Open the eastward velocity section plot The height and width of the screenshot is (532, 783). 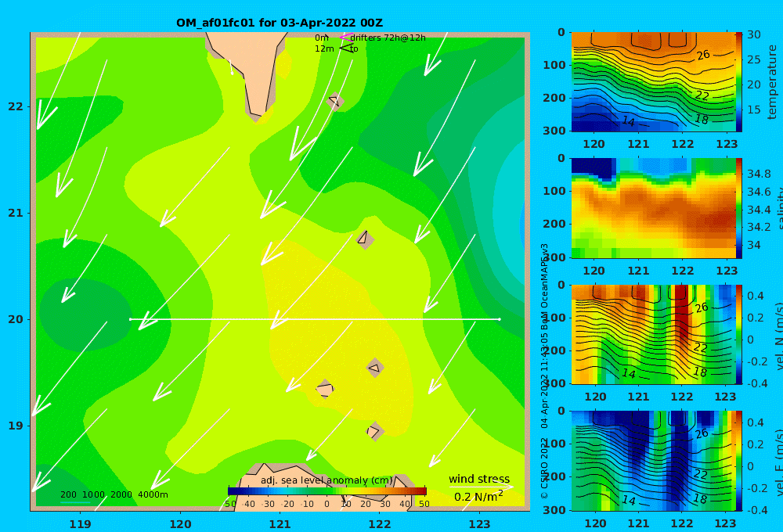tap(653, 461)
